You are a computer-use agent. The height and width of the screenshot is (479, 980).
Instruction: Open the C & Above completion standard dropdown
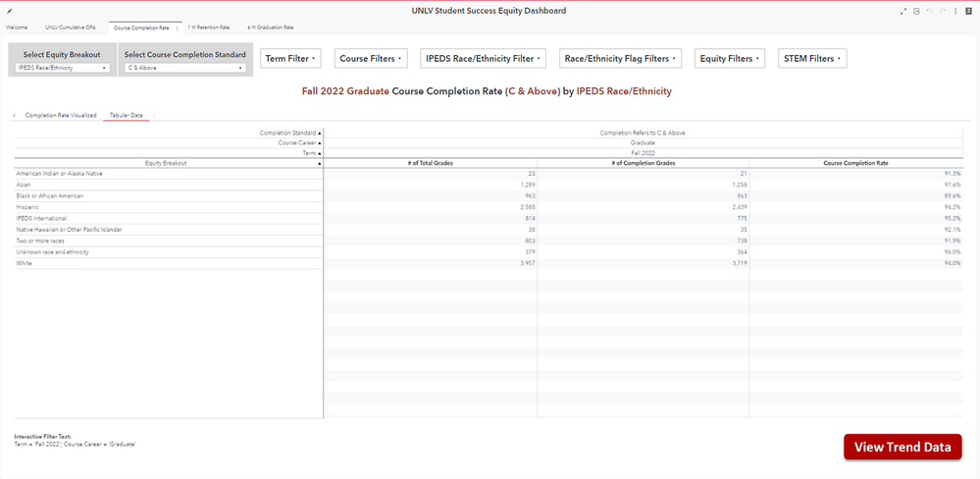click(x=185, y=68)
